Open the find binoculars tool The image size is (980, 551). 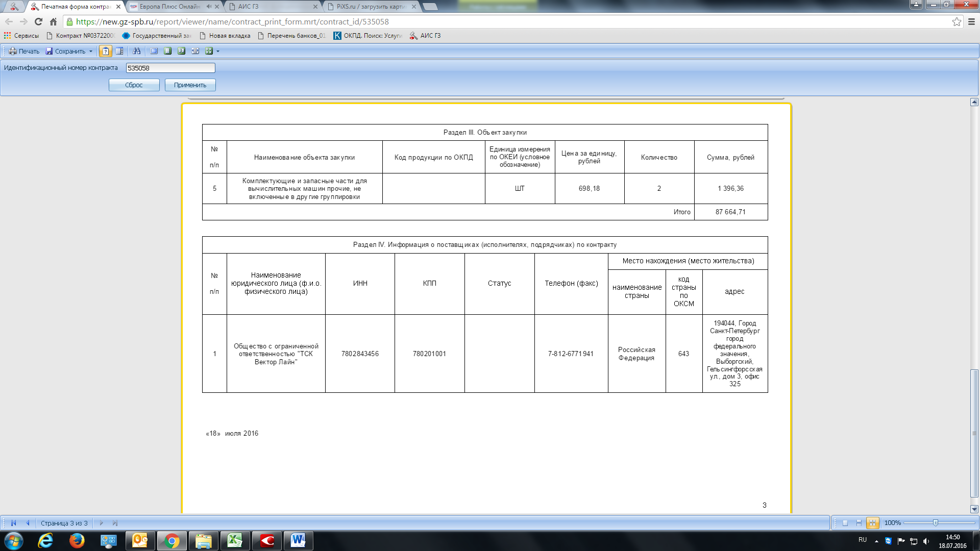point(137,51)
